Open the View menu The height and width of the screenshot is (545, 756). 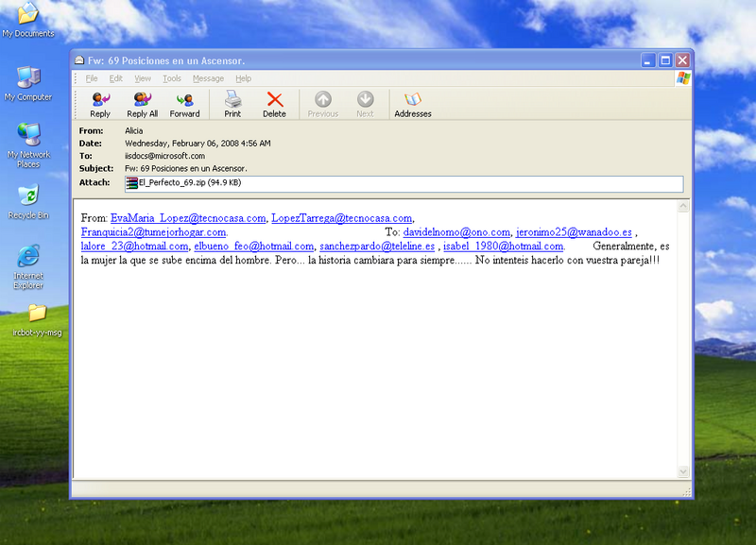point(143,78)
